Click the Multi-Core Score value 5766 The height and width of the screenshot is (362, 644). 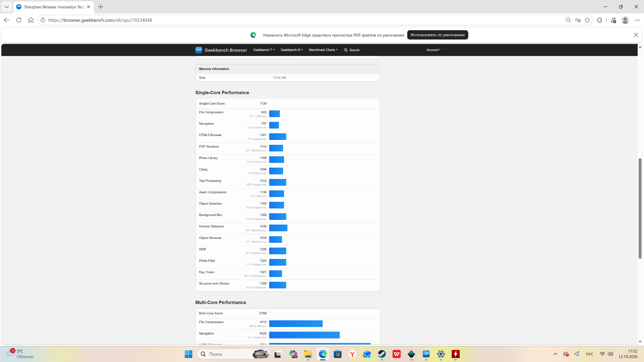click(263, 313)
